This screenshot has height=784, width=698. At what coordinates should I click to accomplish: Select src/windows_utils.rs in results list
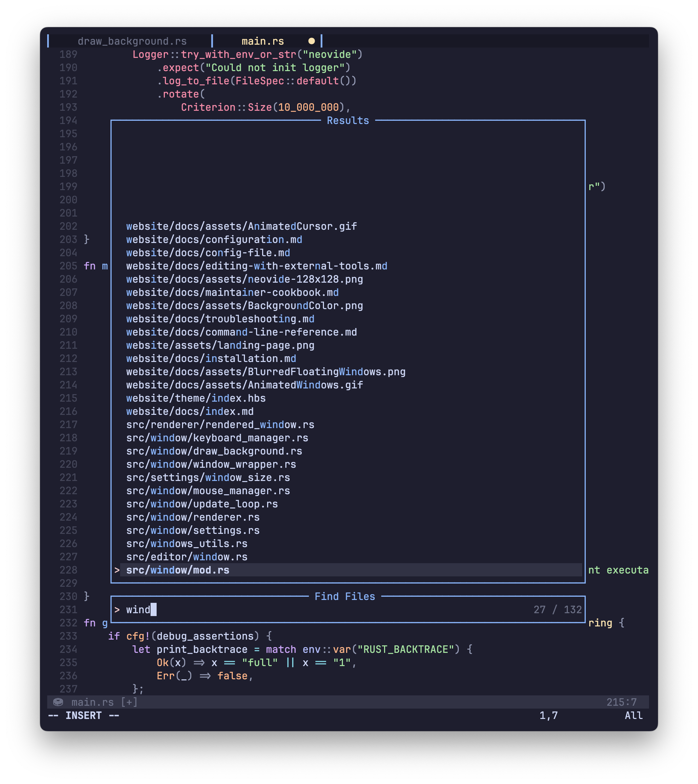pyautogui.click(x=187, y=544)
